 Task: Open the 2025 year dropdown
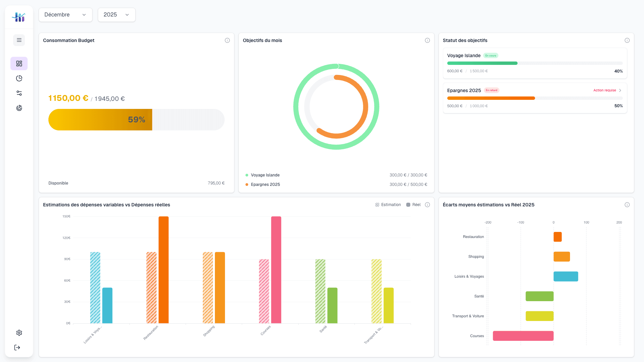click(x=116, y=15)
